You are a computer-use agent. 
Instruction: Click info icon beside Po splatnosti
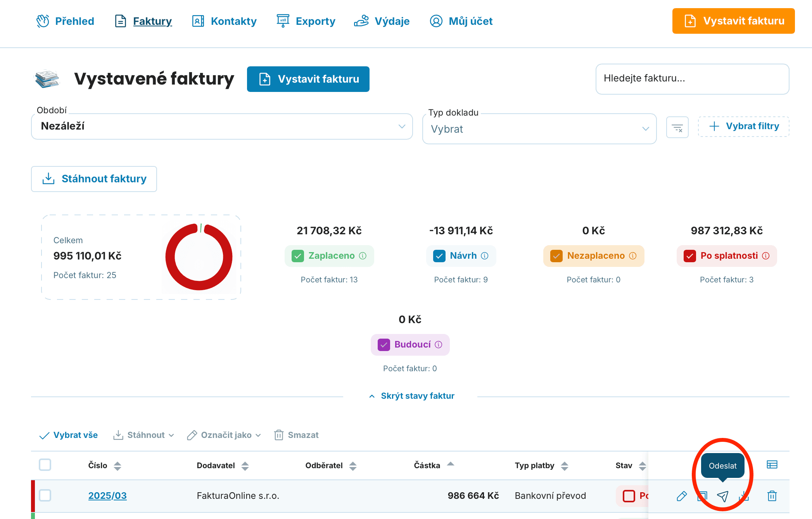[766, 256]
